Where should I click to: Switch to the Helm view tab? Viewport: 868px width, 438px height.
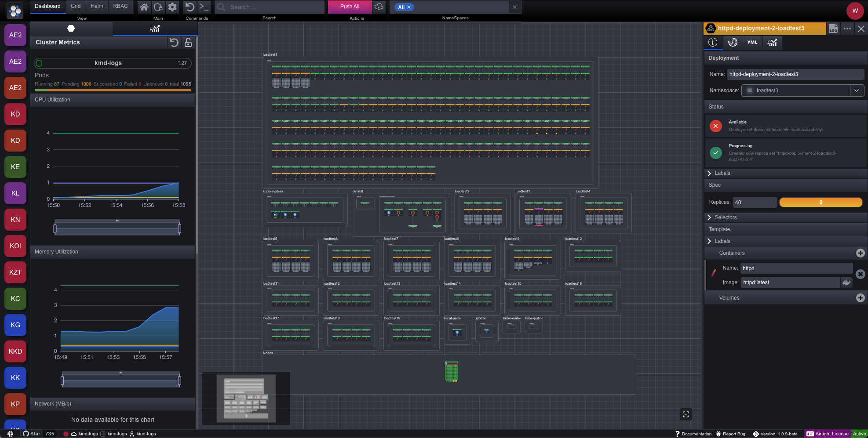pos(97,6)
